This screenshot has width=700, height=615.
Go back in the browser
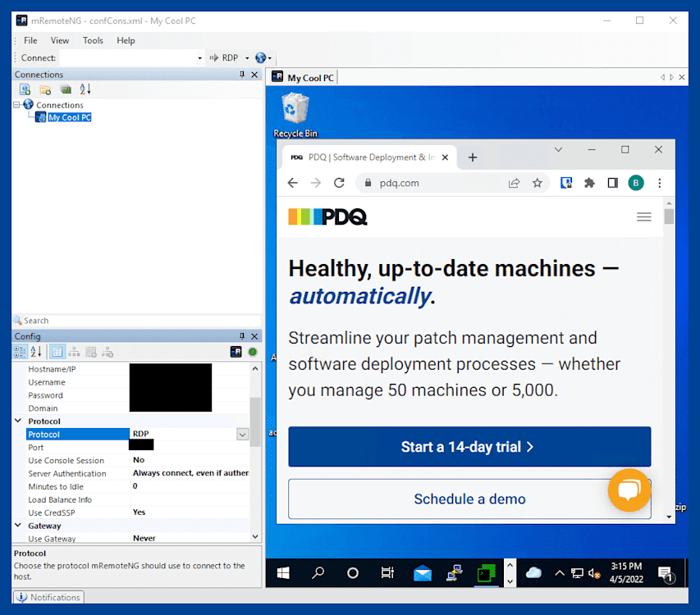tap(292, 183)
